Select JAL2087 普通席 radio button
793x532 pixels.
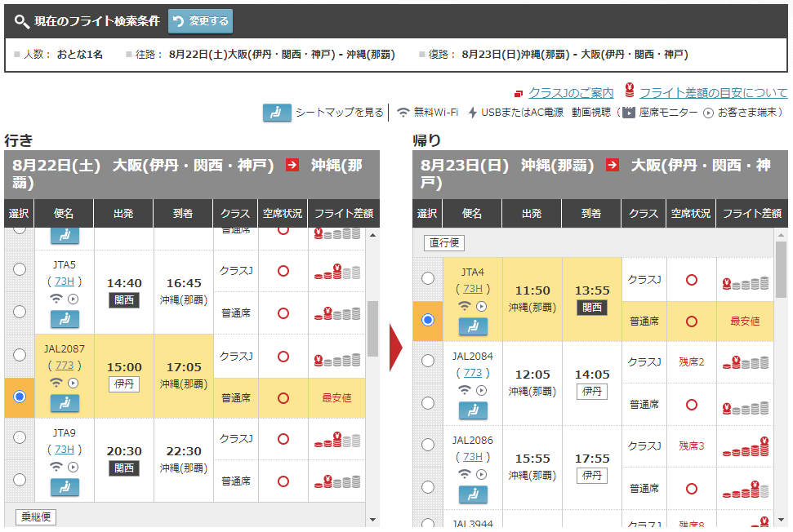pyautogui.click(x=20, y=397)
